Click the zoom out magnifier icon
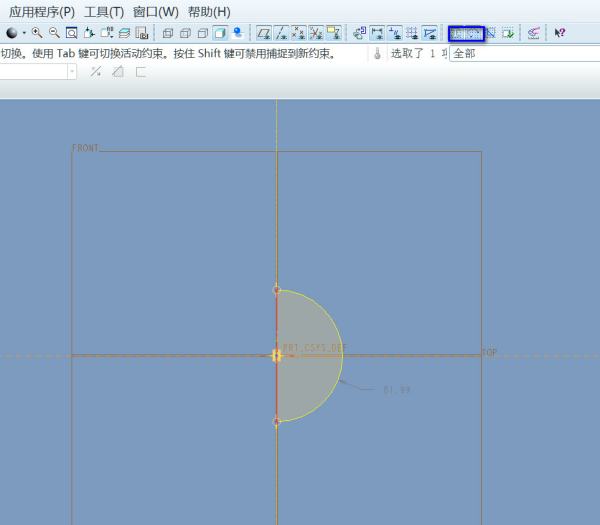Screen dimensions: 600x525 54,33
